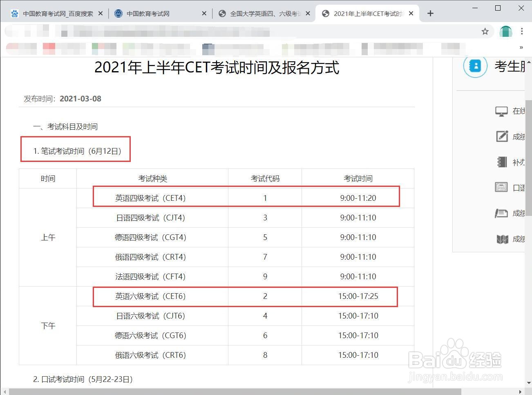Image resolution: width=532 pixels, height=395 pixels.
Task: Click the horizontal page scrollbar thumb
Action: [x=235, y=392]
